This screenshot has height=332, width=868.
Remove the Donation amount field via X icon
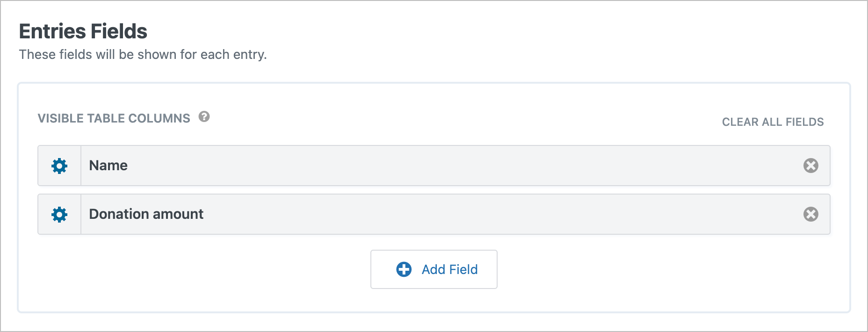click(810, 214)
